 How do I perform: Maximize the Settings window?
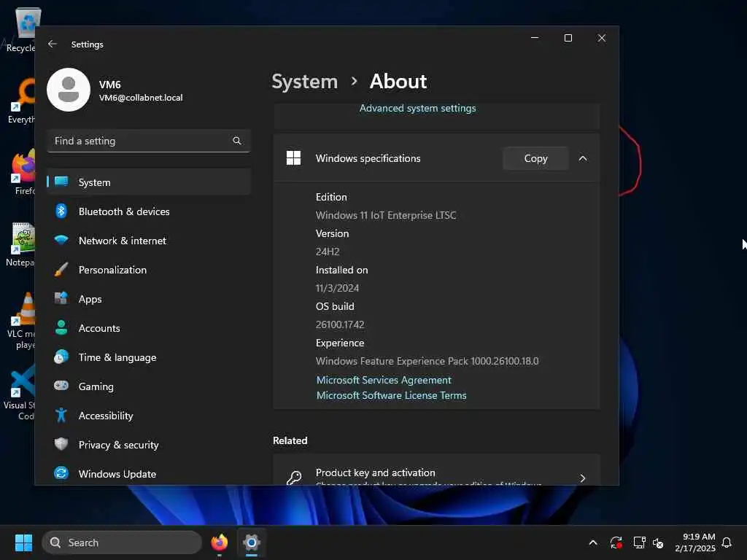(568, 38)
